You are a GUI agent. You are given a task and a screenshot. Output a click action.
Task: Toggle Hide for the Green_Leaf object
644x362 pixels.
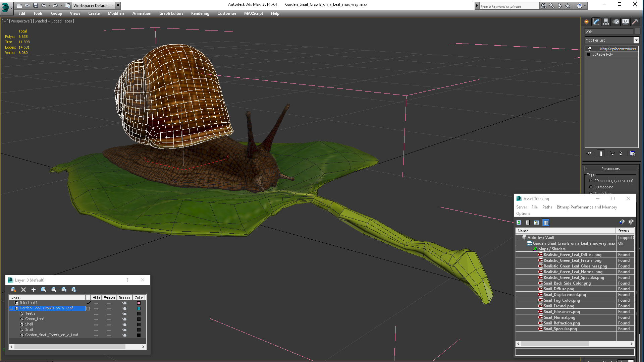coord(96,319)
